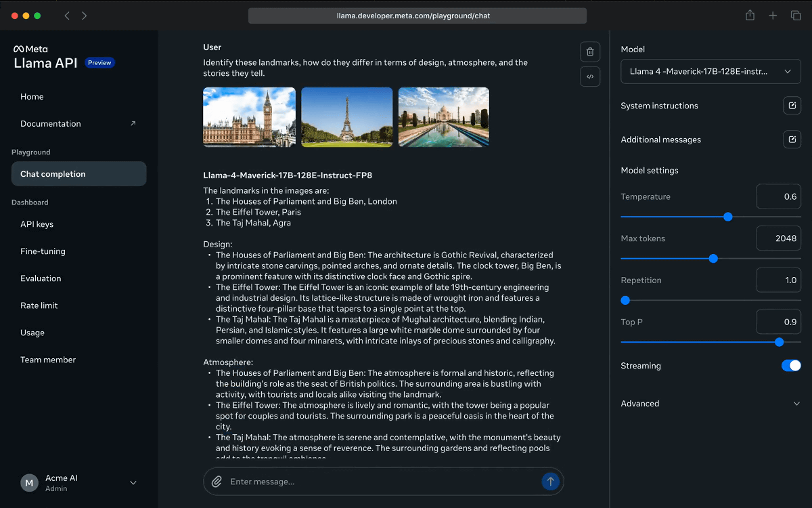
Task: Delete the chat using the trash icon
Action: (x=590, y=52)
